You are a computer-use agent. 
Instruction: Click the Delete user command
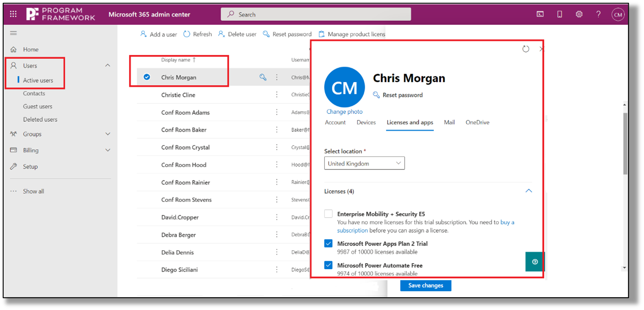coord(237,34)
